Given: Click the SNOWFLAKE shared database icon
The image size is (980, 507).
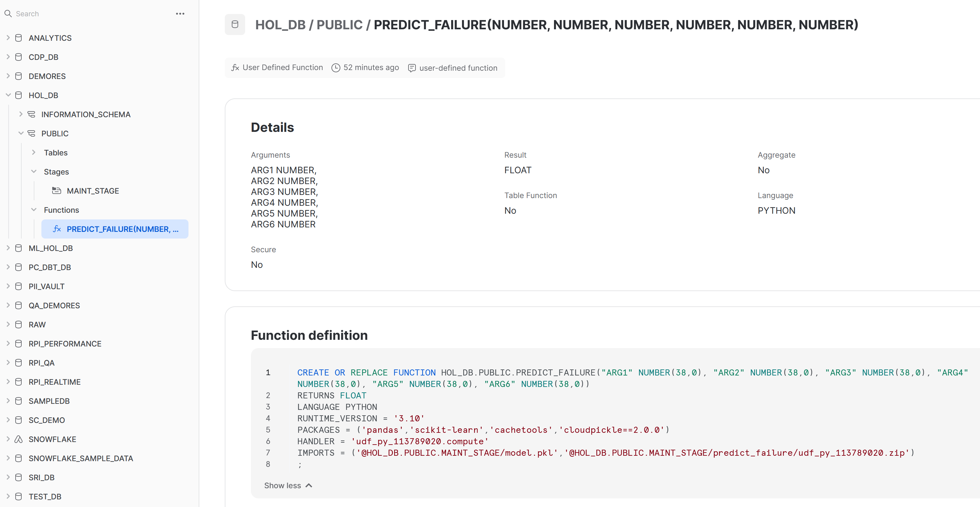Looking at the screenshot, I should coord(18,439).
